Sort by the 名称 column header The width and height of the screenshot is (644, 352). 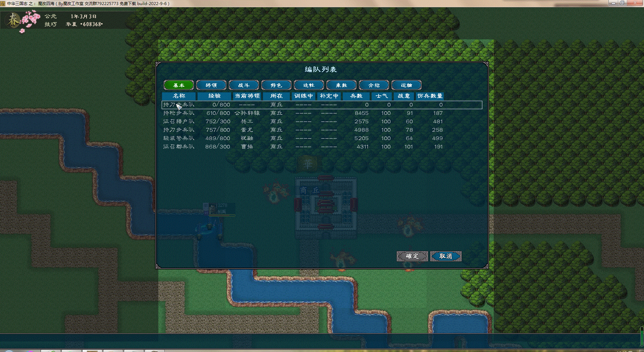tap(179, 96)
